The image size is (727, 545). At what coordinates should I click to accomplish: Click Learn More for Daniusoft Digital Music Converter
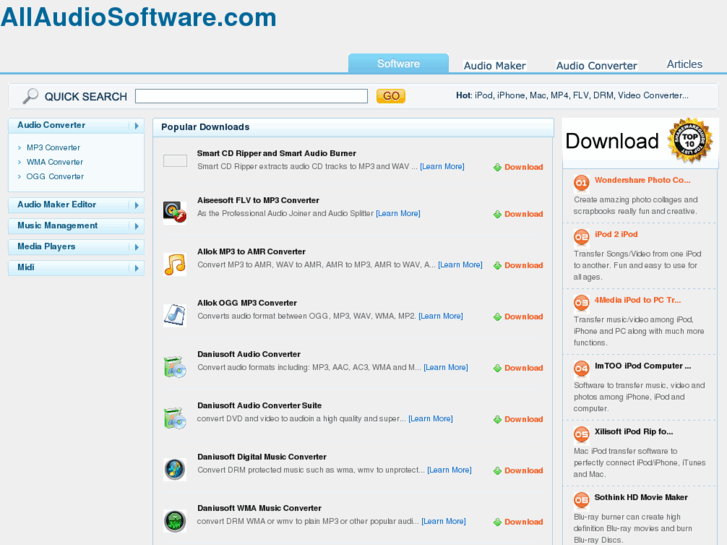(449, 470)
